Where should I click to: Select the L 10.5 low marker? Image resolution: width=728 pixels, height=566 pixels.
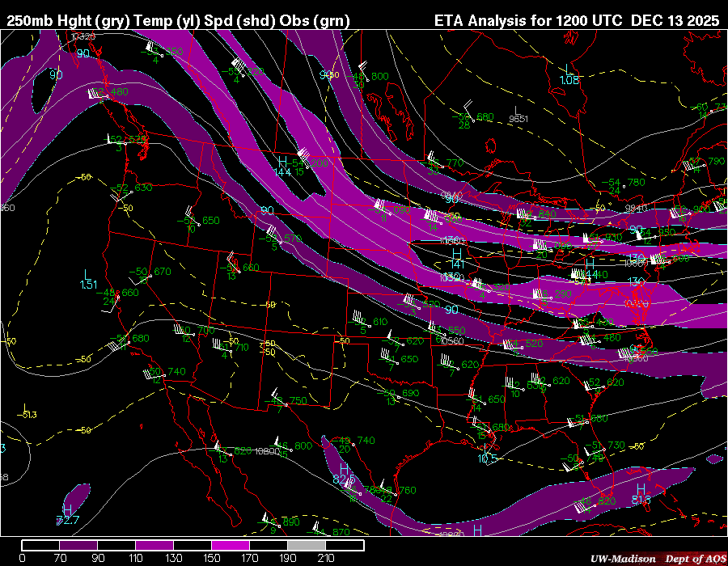[x=487, y=454]
